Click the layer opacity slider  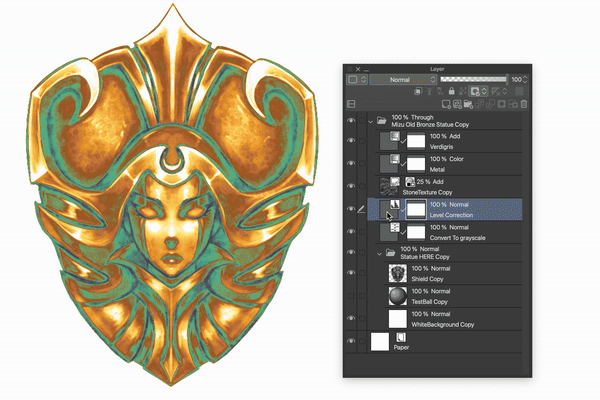tap(472, 78)
